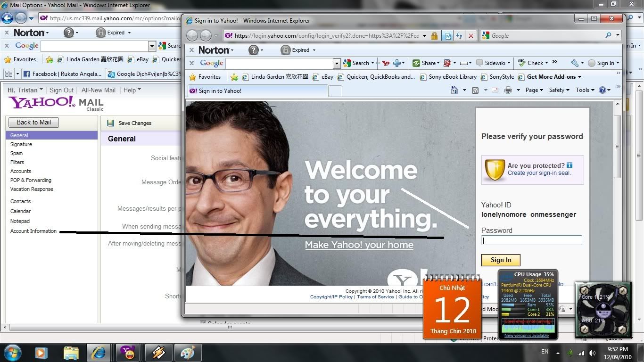Open tab list dropdown in Mail Options window
Screen dimensions: 644x362
pos(18,74)
